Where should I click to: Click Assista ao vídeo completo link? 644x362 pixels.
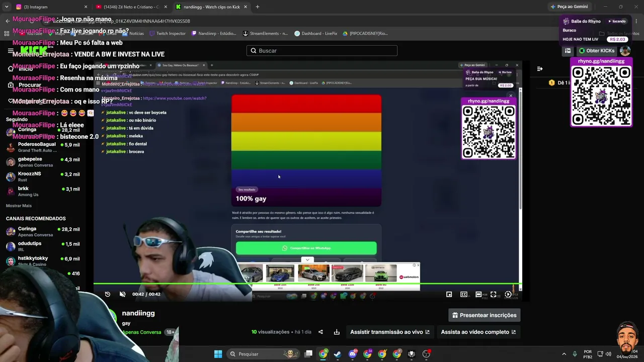point(478,332)
